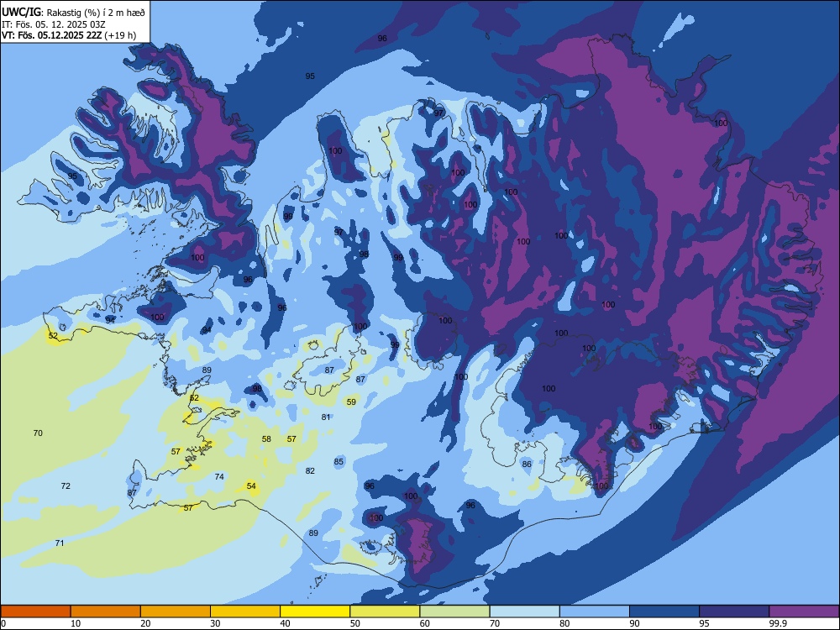Image resolution: width=840 pixels, height=630 pixels.
Task: Click the map humidity value '81'
Action: [326, 417]
